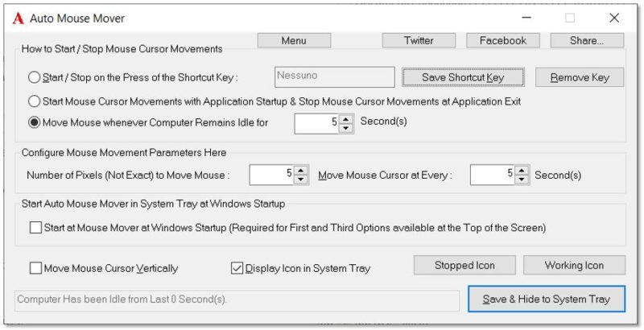
Task: Increase idle seconds with up arrow
Action: [346, 119]
